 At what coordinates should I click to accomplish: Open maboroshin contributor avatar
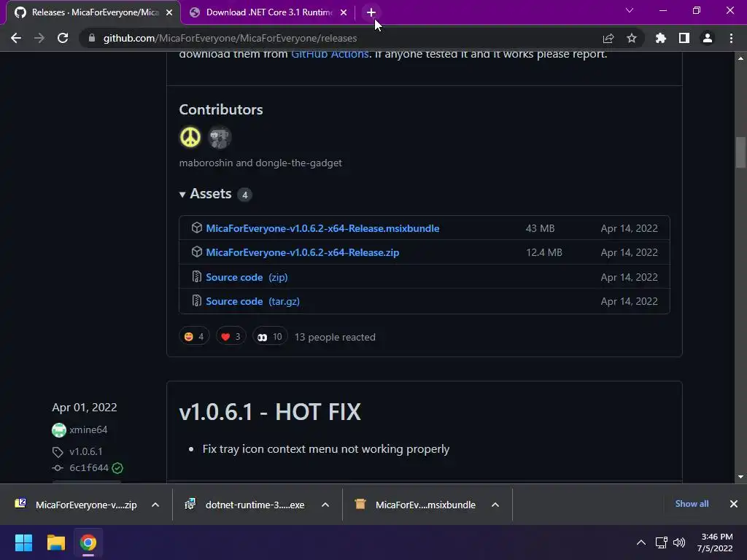click(x=190, y=137)
